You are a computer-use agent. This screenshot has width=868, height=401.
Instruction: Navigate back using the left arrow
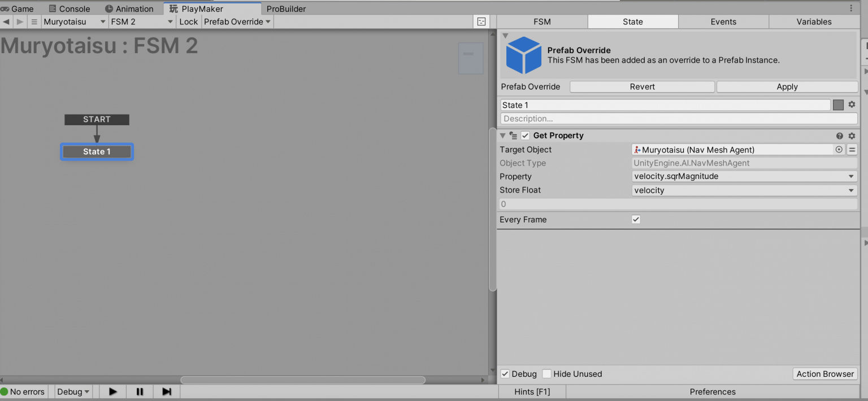pos(6,21)
